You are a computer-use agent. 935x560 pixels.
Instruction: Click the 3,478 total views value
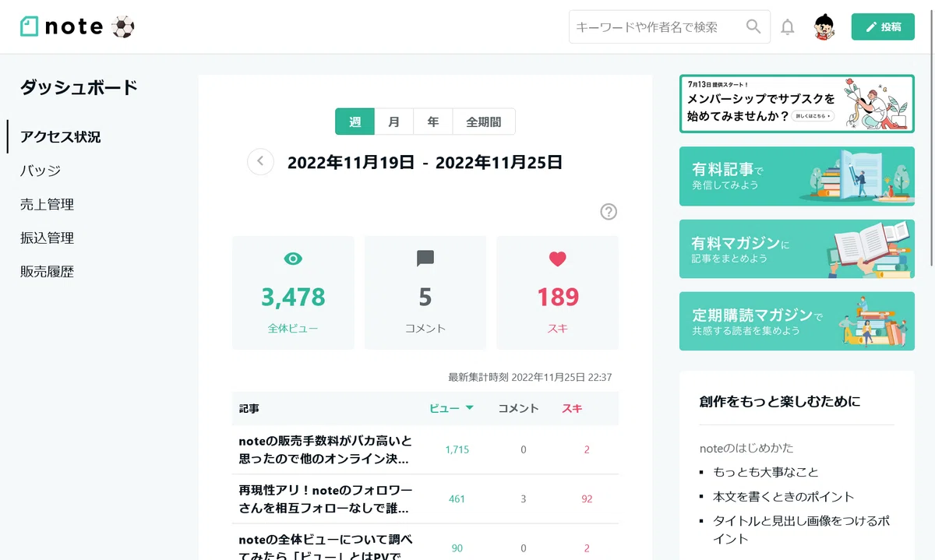[x=293, y=297]
